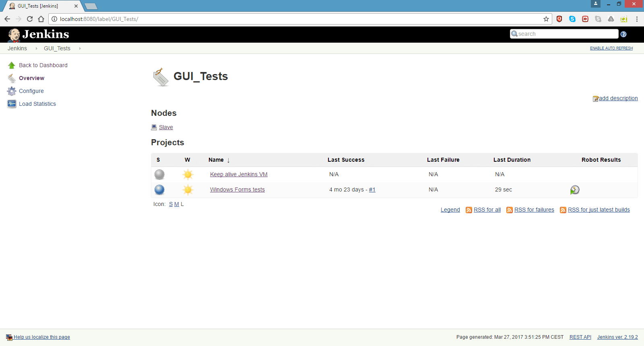The height and width of the screenshot is (346, 644).
Task: Click the add description link
Action: click(618, 98)
